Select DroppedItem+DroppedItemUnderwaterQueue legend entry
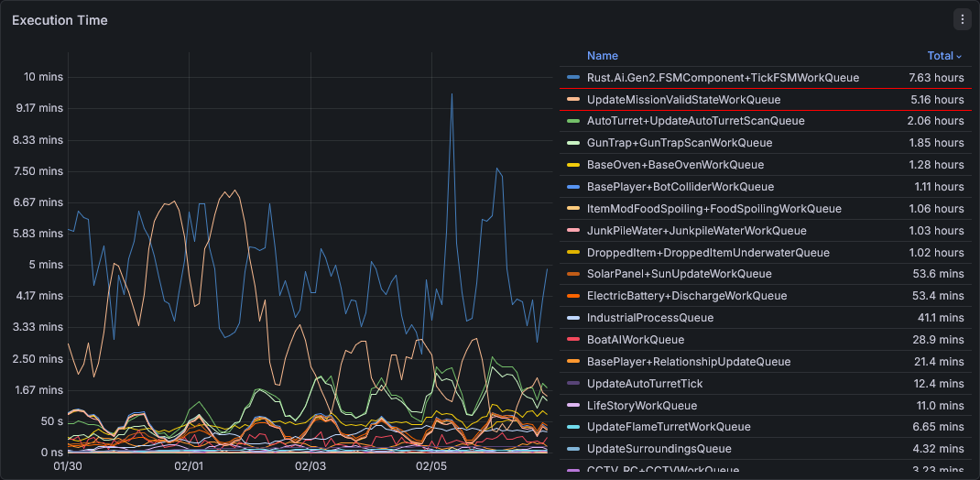The image size is (980, 480). coord(708,253)
